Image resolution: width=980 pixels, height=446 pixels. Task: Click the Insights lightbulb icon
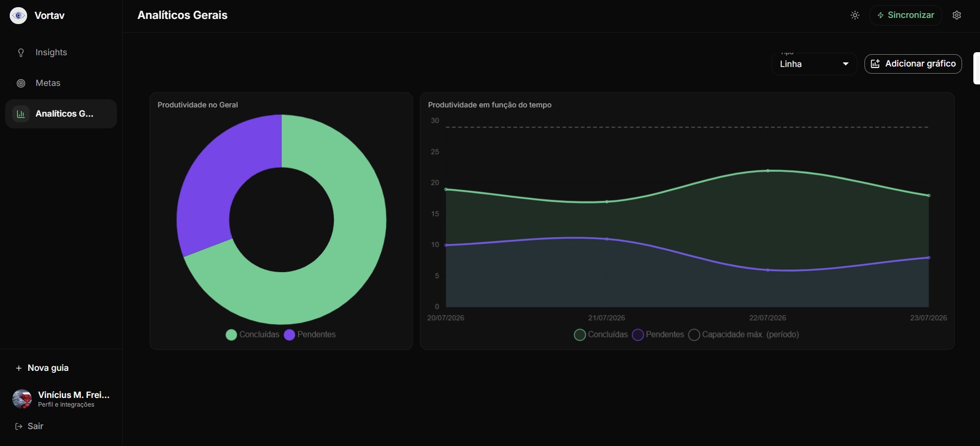pyautogui.click(x=21, y=53)
